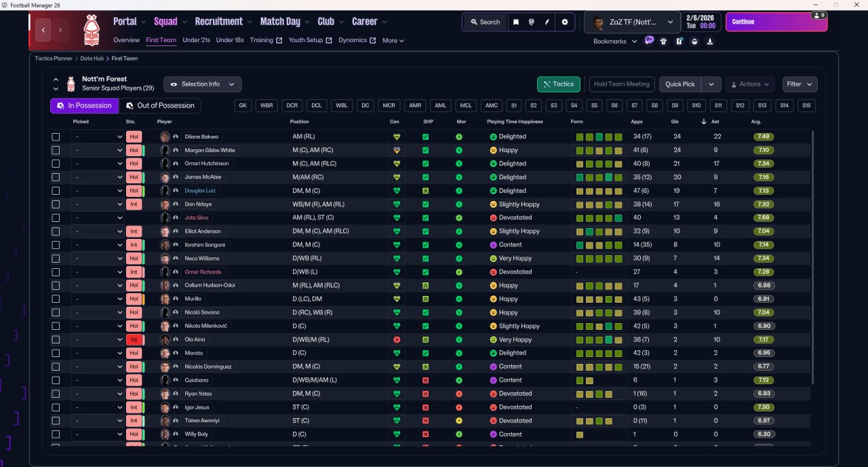Click Dilane Bakwa's form colour squares
Viewport: 868px width, 467px height.
click(599, 136)
